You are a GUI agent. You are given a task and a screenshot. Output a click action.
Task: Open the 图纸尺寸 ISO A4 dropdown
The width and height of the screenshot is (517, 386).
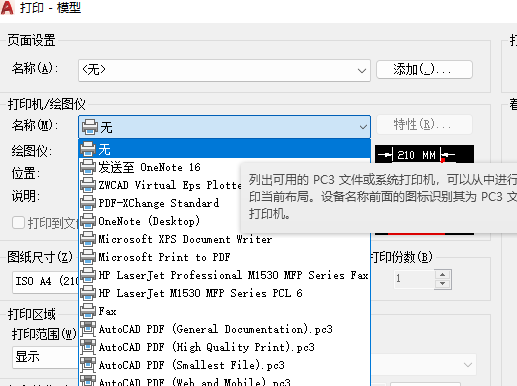point(45,281)
